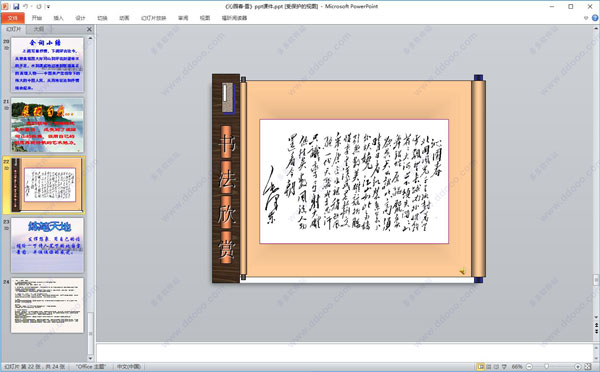Click the Redo/Repeat icon
The height and width of the screenshot is (372, 600).
click(39, 7)
